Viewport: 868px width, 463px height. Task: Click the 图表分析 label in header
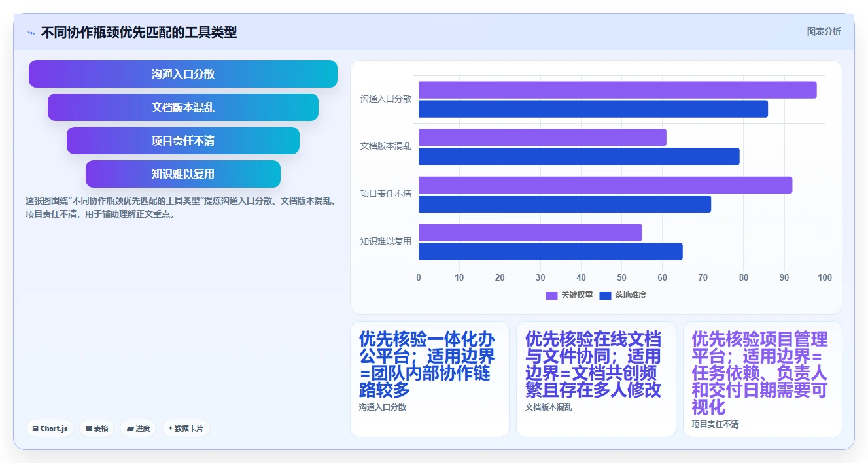click(x=824, y=31)
